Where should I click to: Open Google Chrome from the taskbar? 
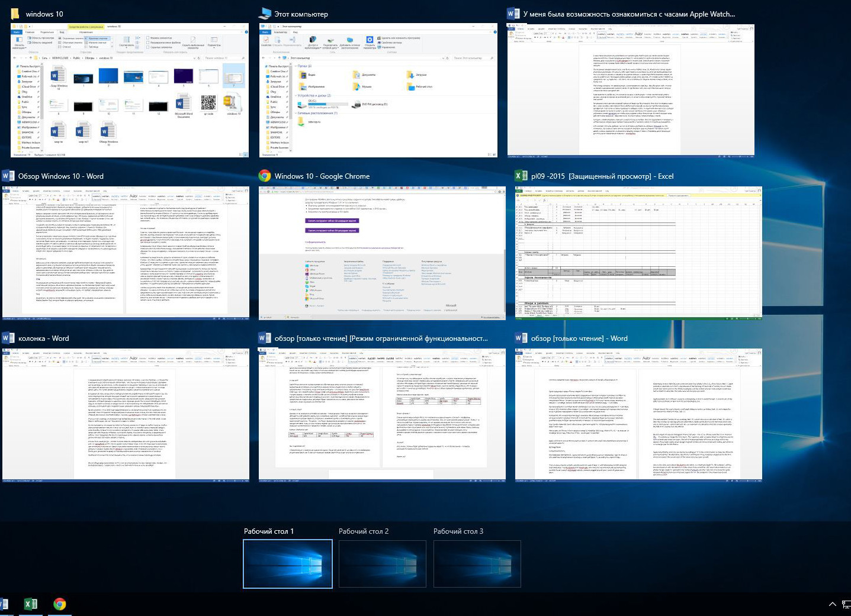pos(59,604)
